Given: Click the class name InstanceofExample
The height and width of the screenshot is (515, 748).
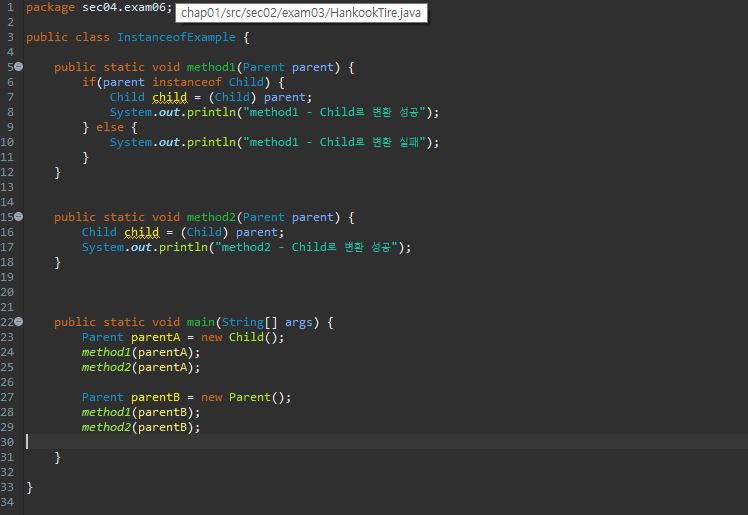Looking at the screenshot, I should (176, 37).
